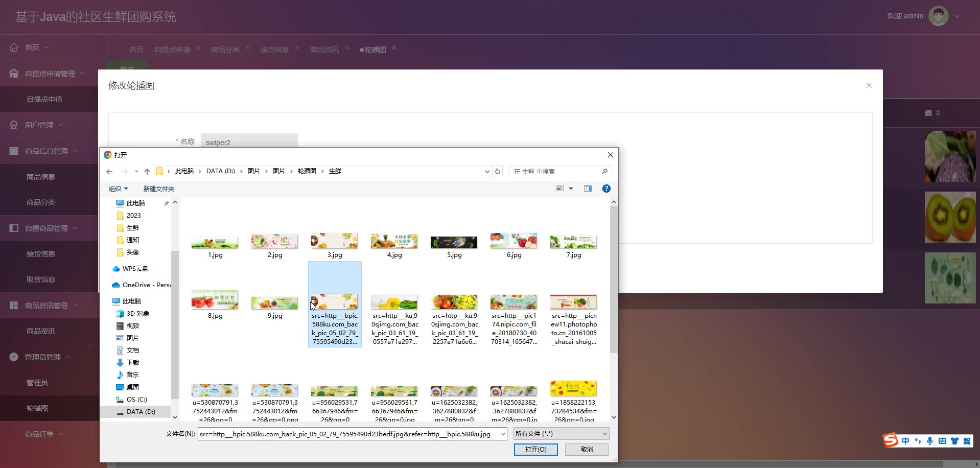Refresh the folder path button
Image resolution: width=980 pixels, height=468 pixels.
(498, 171)
